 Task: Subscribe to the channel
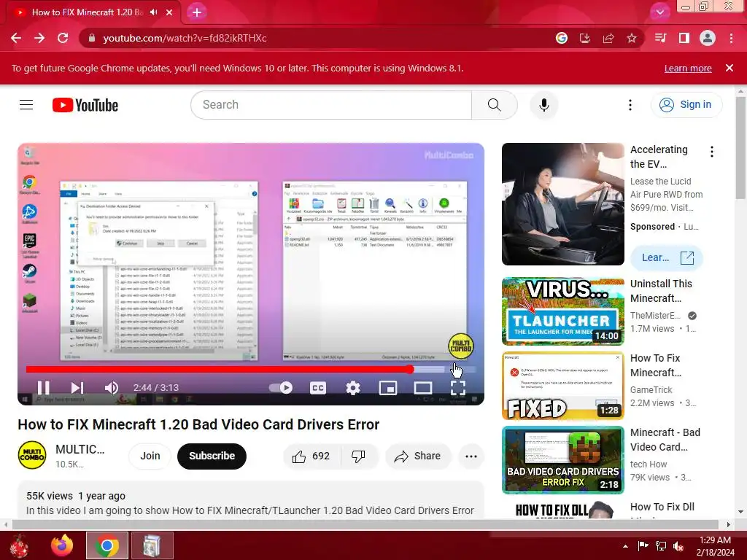point(212,456)
